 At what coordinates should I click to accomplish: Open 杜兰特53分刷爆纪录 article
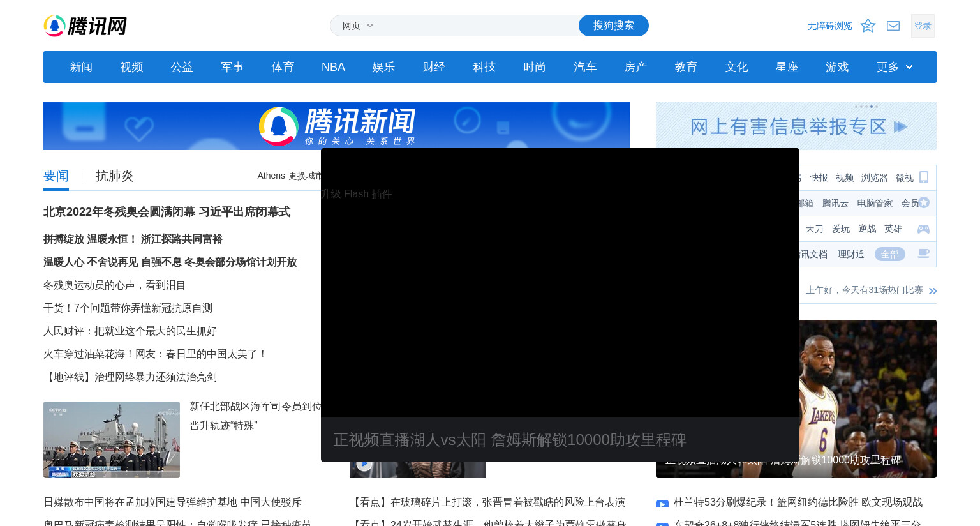[x=798, y=502]
